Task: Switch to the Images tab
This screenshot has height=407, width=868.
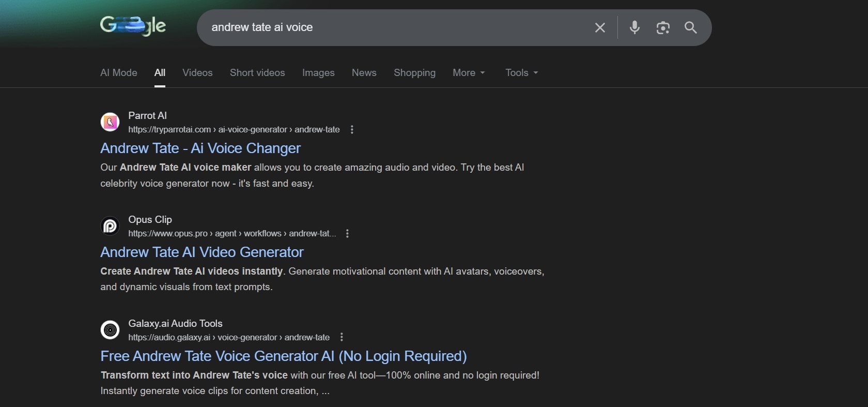Action: pos(318,73)
